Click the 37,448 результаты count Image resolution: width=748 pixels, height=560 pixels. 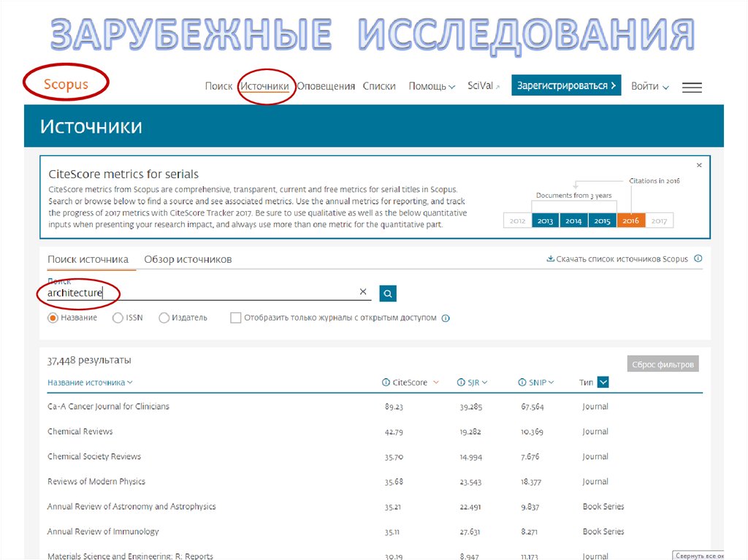[89, 361]
